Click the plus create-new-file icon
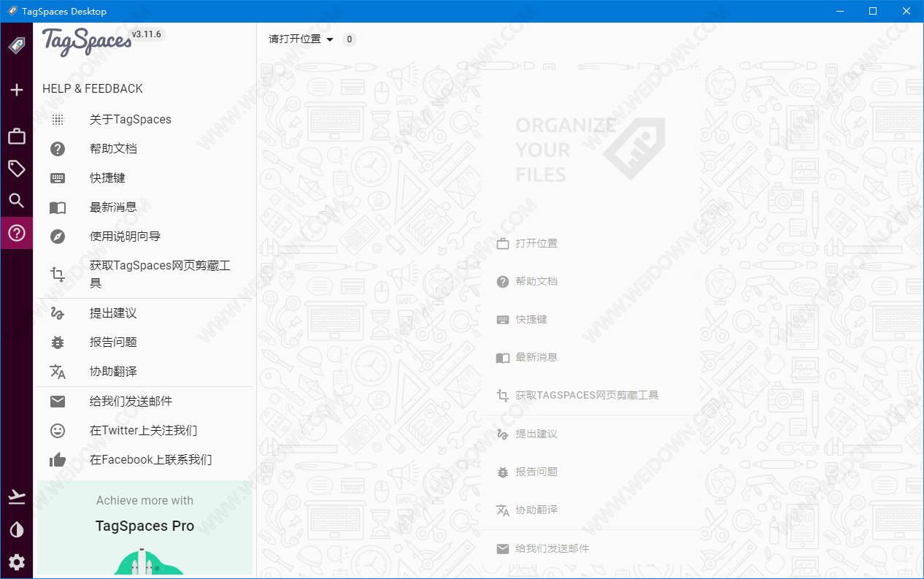This screenshot has width=924, height=579. pyautogui.click(x=16, y=90)
